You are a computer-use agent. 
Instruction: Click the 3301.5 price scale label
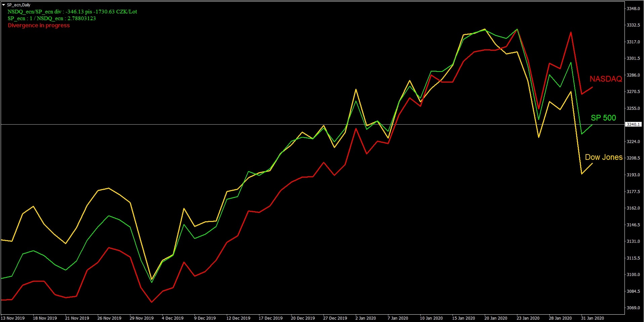tap(633, 58)
